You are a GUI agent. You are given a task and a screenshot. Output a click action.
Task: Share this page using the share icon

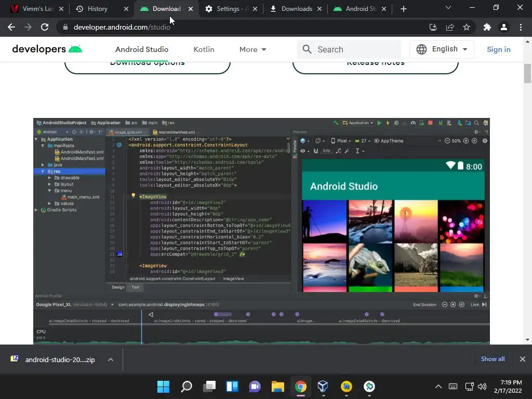coord(450,27)
